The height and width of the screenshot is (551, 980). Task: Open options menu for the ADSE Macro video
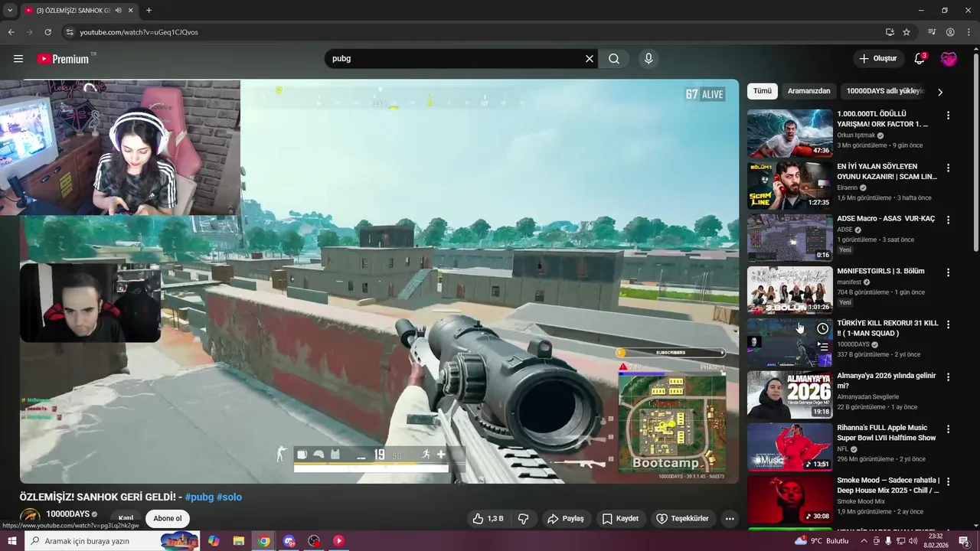point(948,220)
